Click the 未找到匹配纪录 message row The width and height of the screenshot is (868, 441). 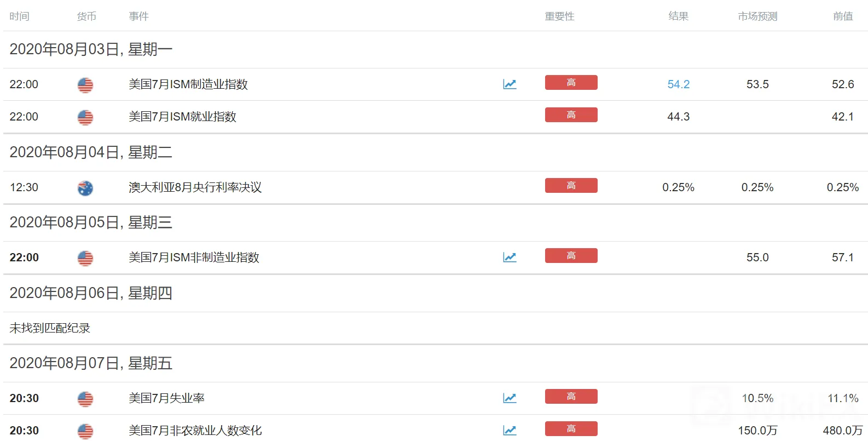click(435, 328)
